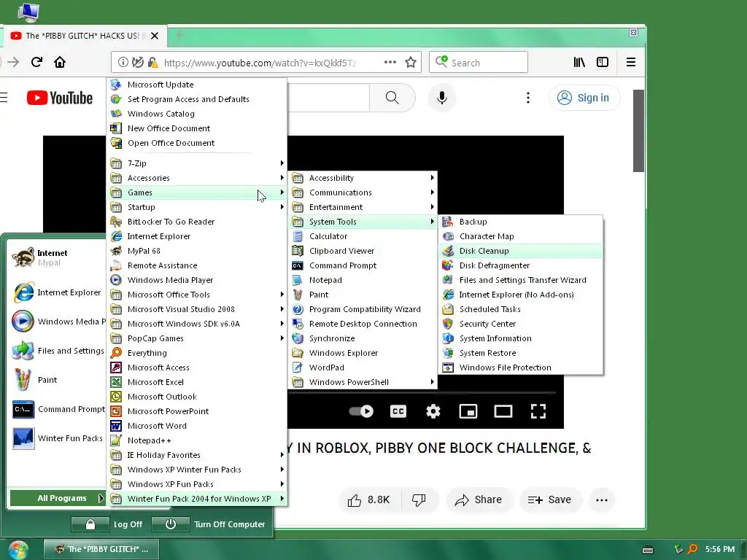Open Notepad++ from programs list
The height and width of the screenshot is (560, 747).
(197, 440)
